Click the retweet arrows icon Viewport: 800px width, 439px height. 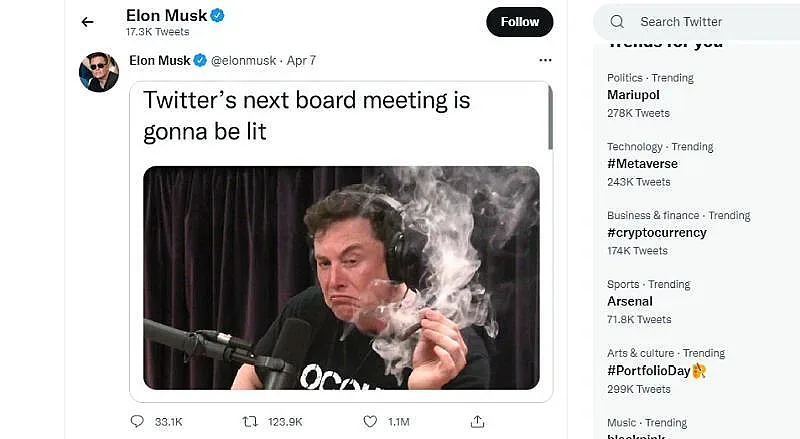(251, 421)
